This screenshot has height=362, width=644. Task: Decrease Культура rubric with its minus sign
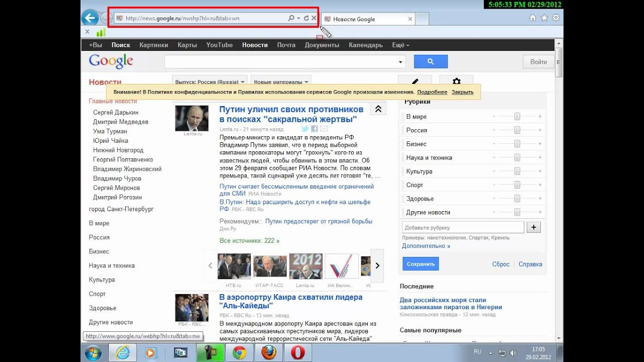[x=494, y=171]
